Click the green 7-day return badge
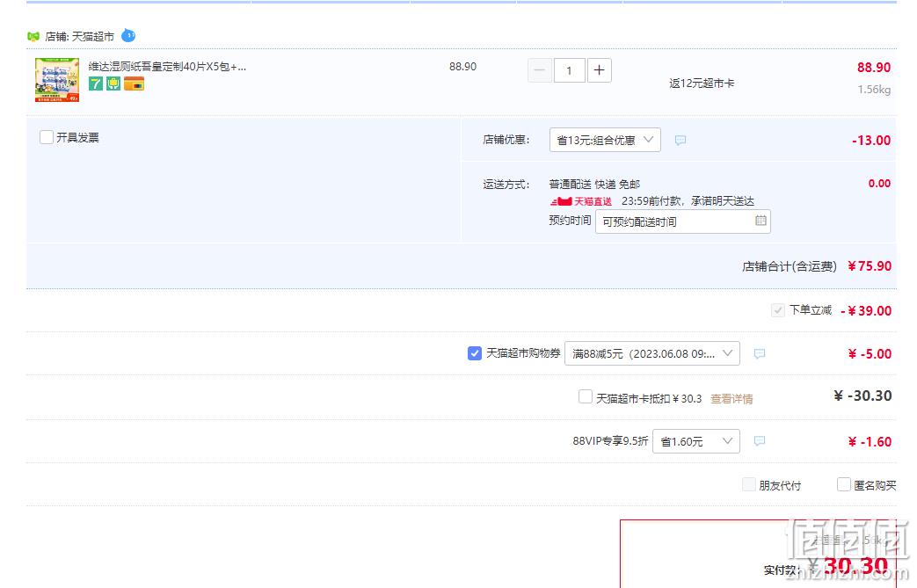 [x=95, y=83]
